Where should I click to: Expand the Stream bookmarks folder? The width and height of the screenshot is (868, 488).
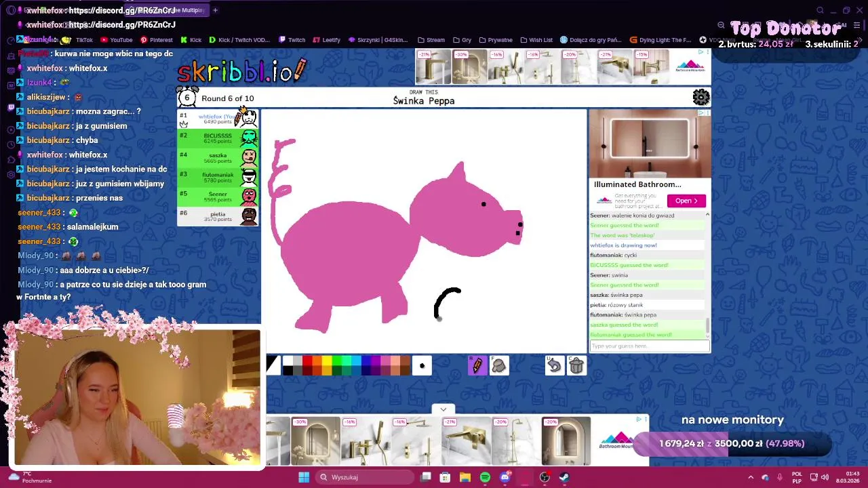(431, 40)
